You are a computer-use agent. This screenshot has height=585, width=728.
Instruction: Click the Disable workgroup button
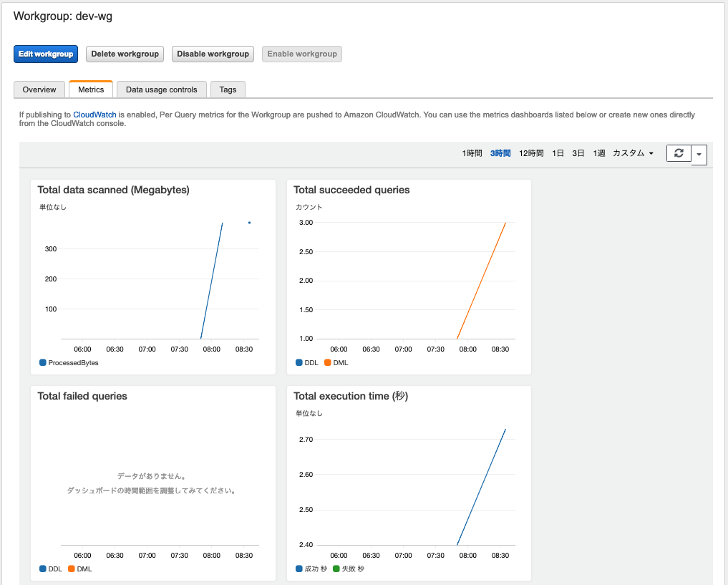coord(213,54)
